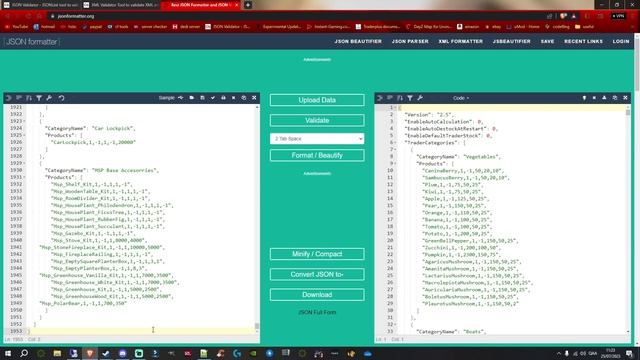Click format icon in right editor toolbar

[x=380, y=98]
